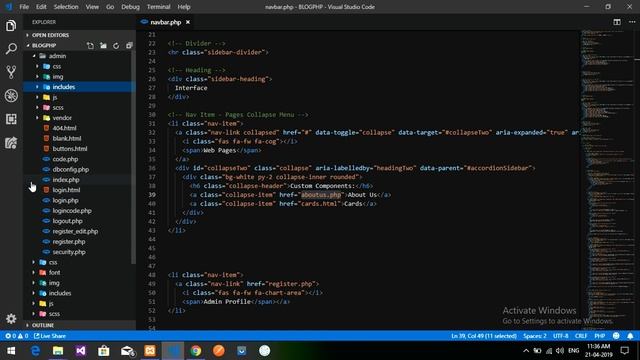Open the Search view in activity bar
The image size is (640, 360).
tap(11, 49)
